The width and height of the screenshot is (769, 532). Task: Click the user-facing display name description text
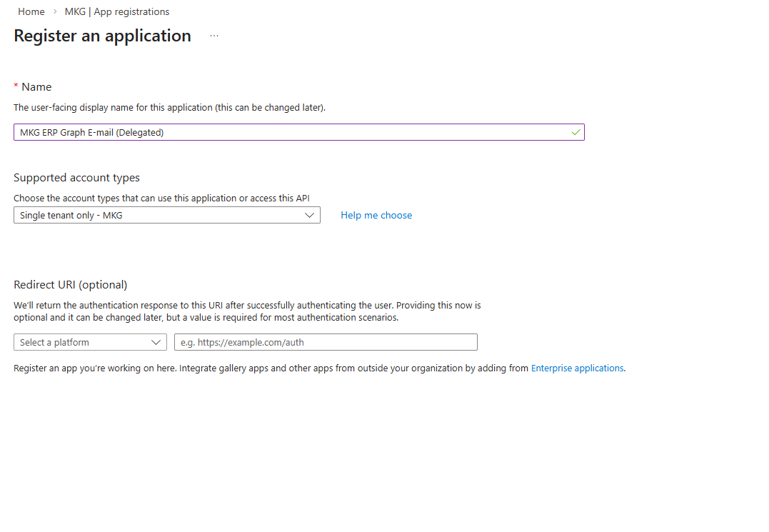[169, 108]
